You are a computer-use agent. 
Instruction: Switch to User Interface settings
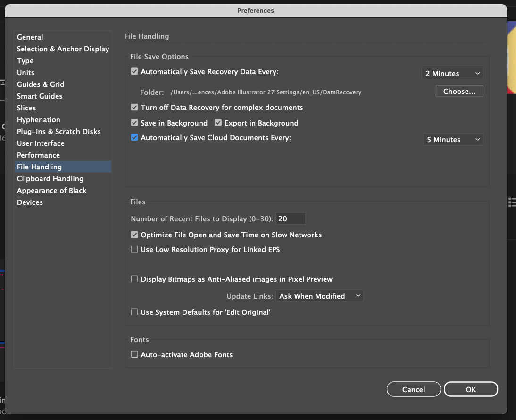(x=41, y=143)
